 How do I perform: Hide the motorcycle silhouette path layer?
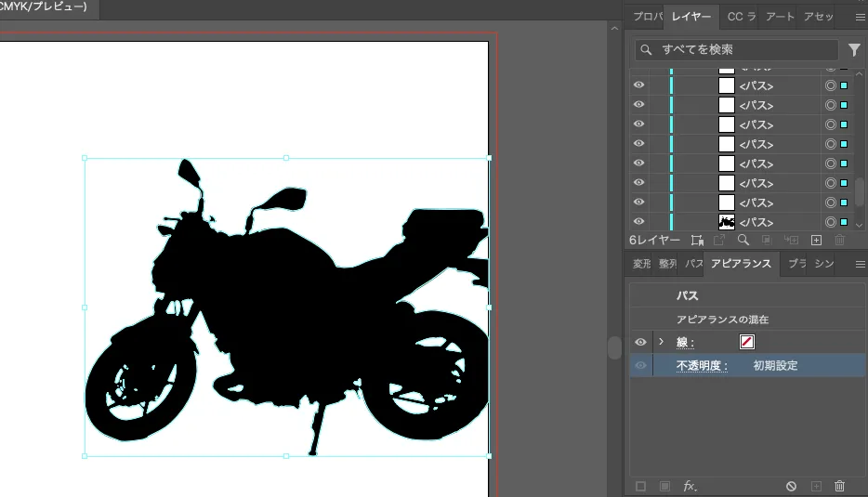639,222
